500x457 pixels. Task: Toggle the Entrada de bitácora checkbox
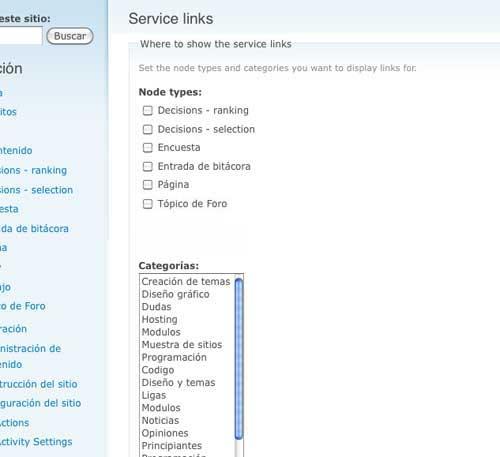coord(147,166)
